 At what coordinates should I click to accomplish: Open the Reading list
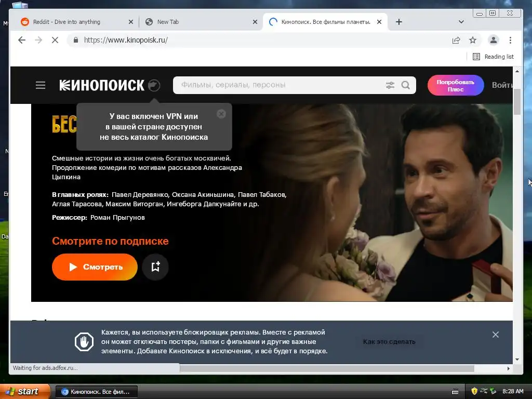pos(494,57)
